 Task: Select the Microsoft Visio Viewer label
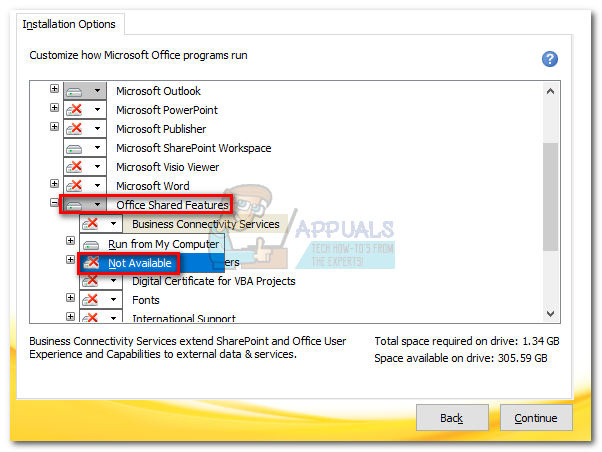coord(167,167)
